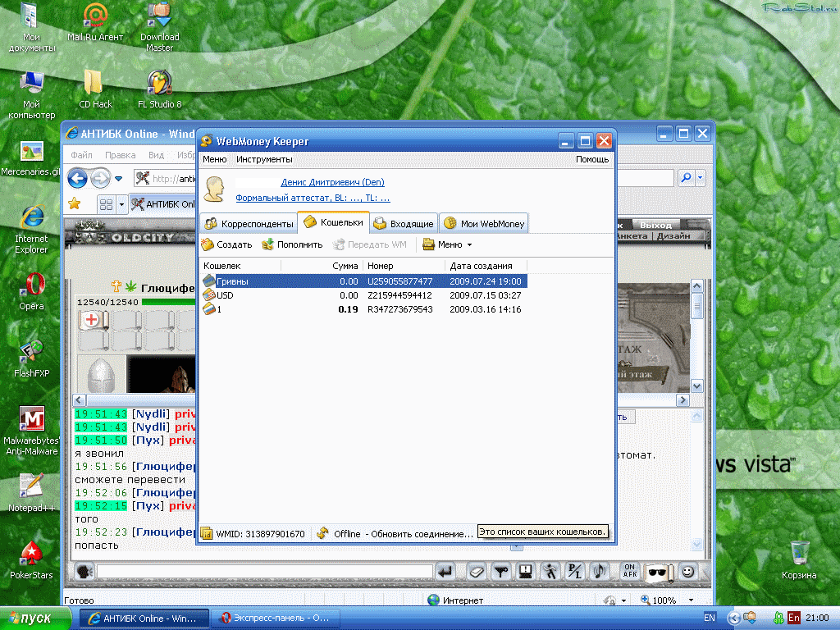
Task: Open the Формальный аттестат link
Action: click(x=313, y=198)
